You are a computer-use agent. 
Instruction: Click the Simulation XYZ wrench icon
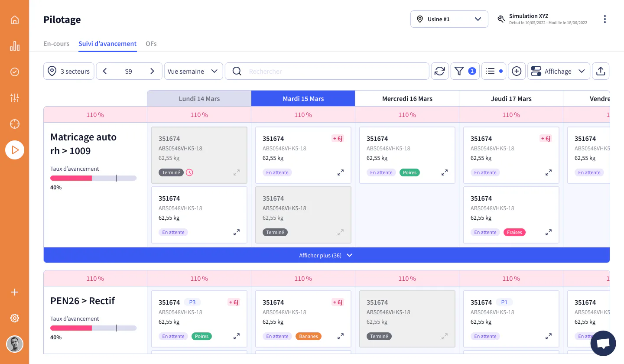click(501, 19)
